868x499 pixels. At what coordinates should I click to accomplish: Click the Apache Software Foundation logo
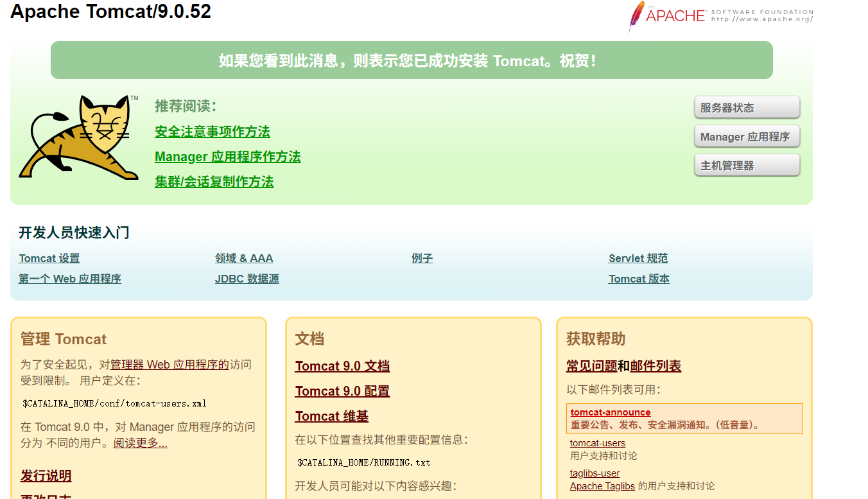point(720,16)
